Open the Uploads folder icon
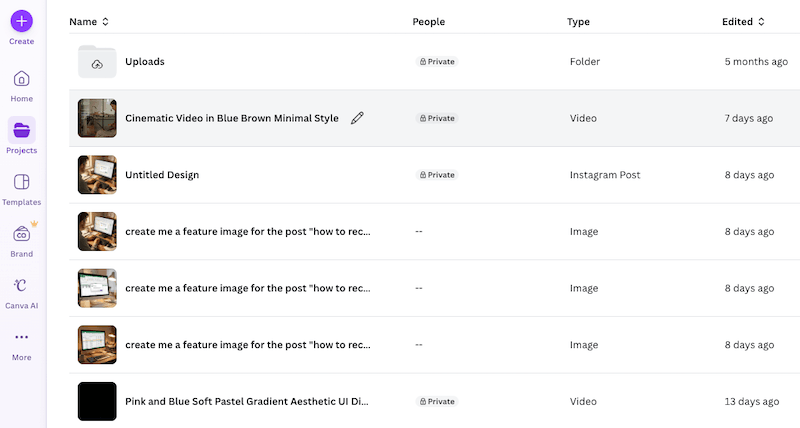800x428 pixels. pyautogui.click(x=97, y=62)
